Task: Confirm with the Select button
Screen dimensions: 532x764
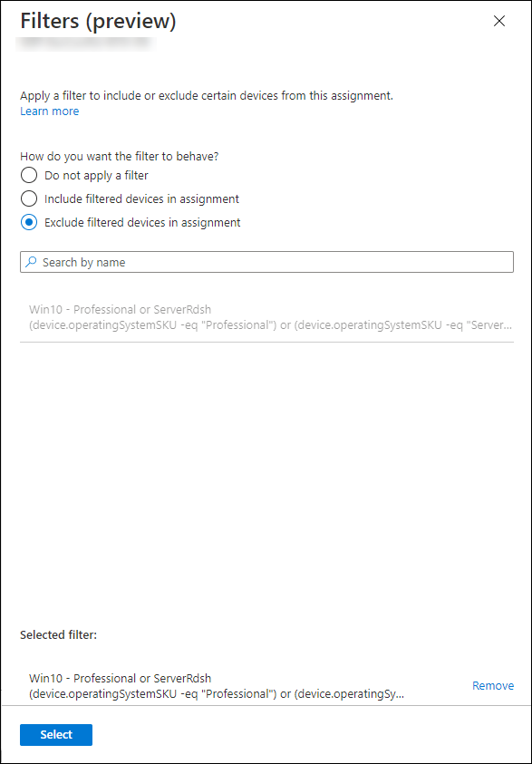Action: point(56,735)
